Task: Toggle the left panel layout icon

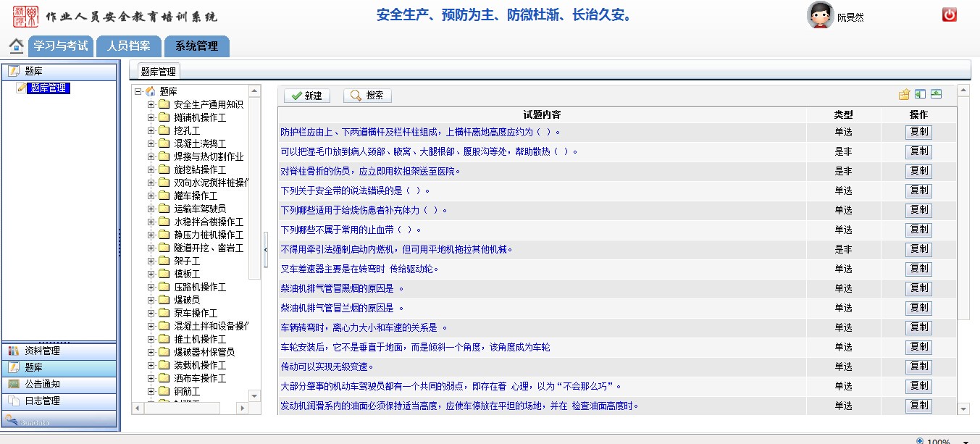Action: (x=920, y=95)
